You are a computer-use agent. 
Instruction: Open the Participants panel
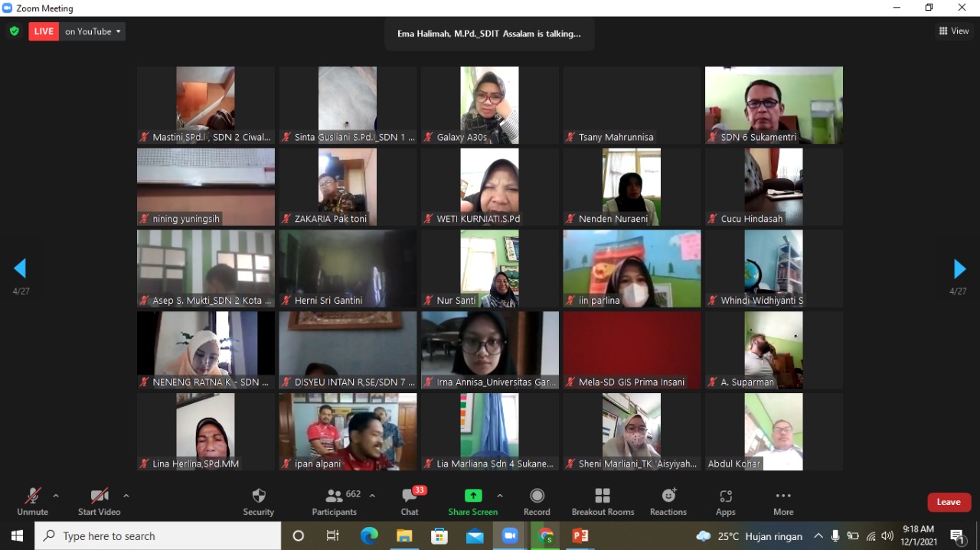point(335,501)
